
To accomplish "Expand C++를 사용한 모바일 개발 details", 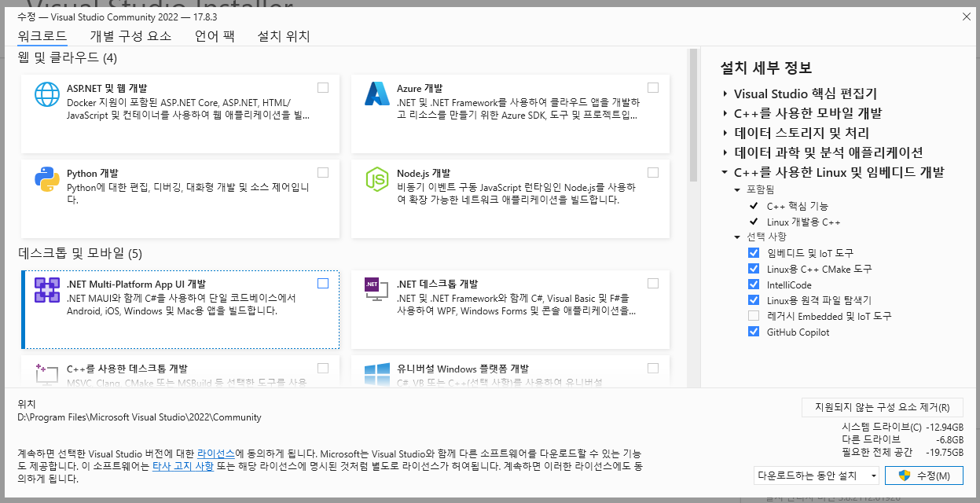I will [725, 113].
